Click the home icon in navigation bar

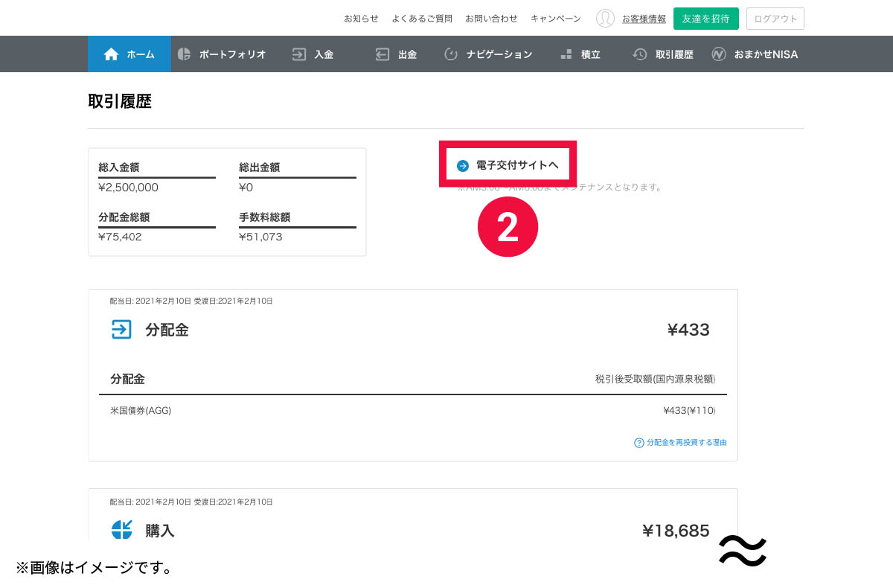[x=111, y=54]
